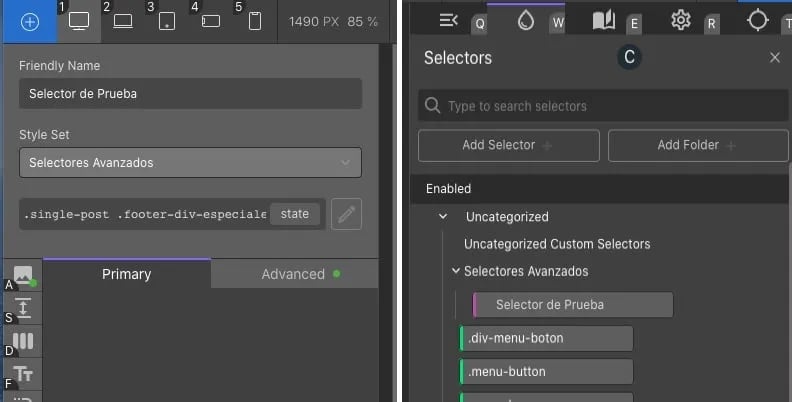This screenshot has width=792, height=402.
Task: Switch to the Advanced tab
Action: pos(293,274)
